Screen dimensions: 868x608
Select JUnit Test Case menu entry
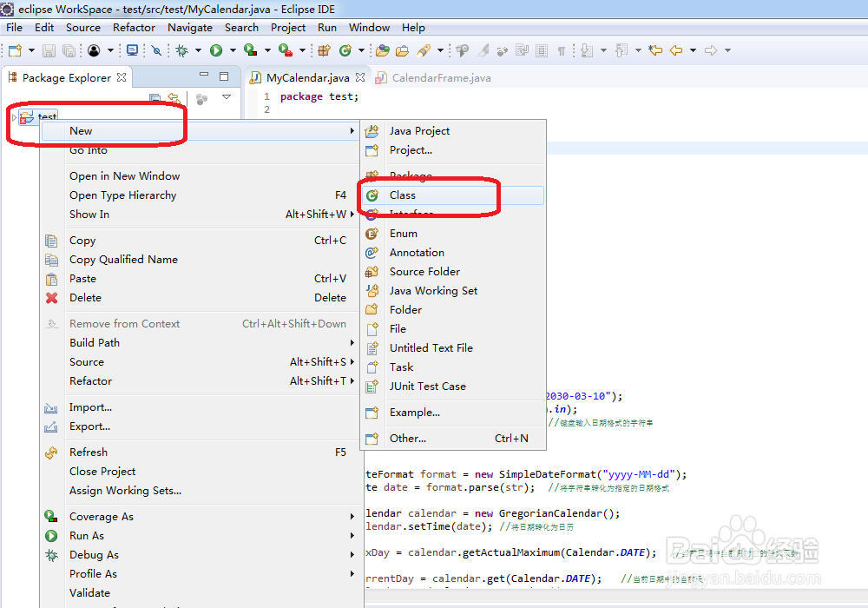(x=453, y=387)
